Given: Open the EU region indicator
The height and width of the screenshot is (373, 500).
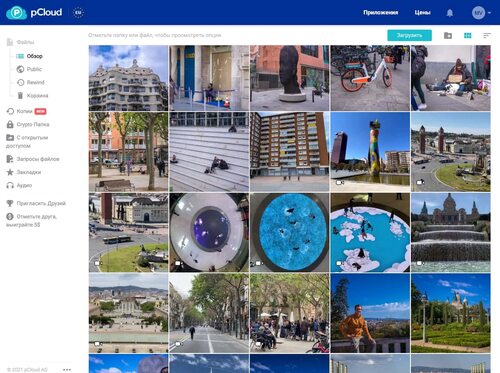Looking at the screenshot, I should [78, 13].
